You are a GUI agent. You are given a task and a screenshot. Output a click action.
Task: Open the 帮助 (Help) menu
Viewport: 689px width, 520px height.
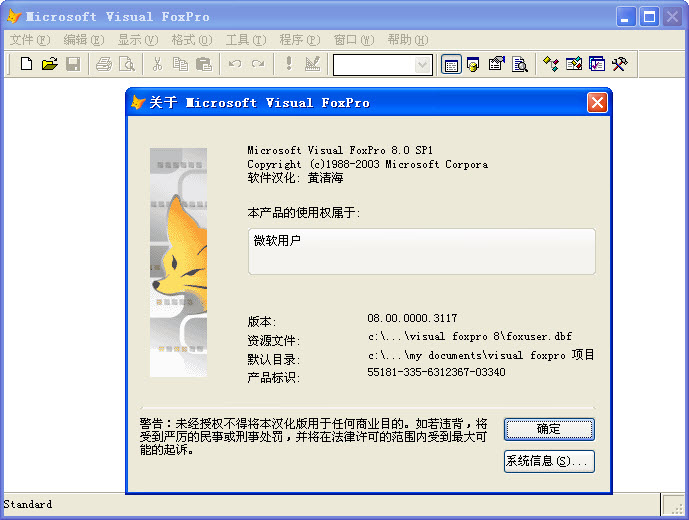coord(407,40)
